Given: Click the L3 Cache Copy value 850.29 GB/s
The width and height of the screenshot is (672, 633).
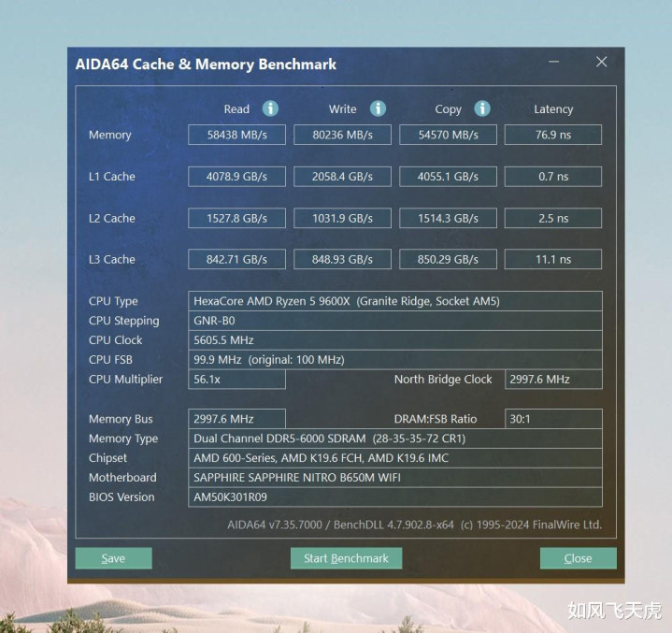Looking at the screenshot, I should pos(449,259).
